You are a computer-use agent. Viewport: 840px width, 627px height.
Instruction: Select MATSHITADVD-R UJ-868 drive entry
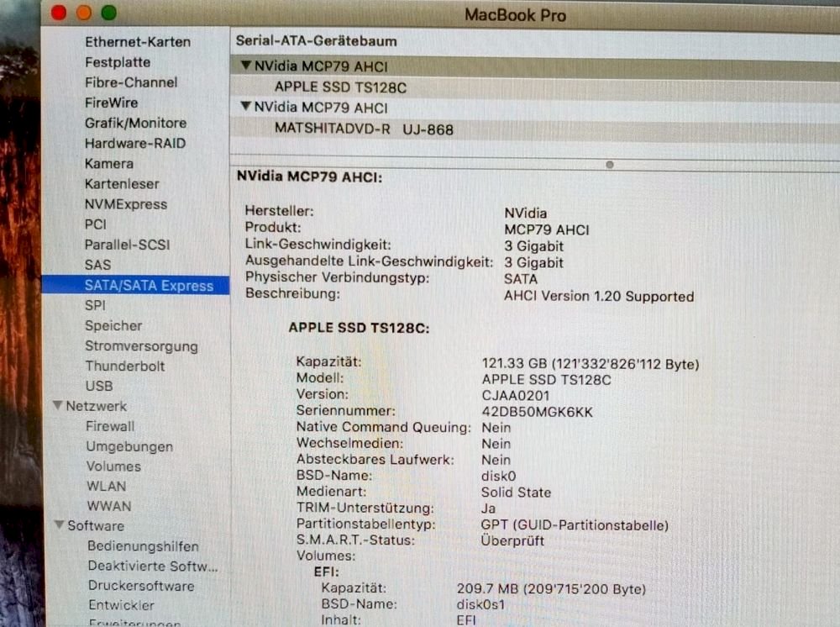364,129
